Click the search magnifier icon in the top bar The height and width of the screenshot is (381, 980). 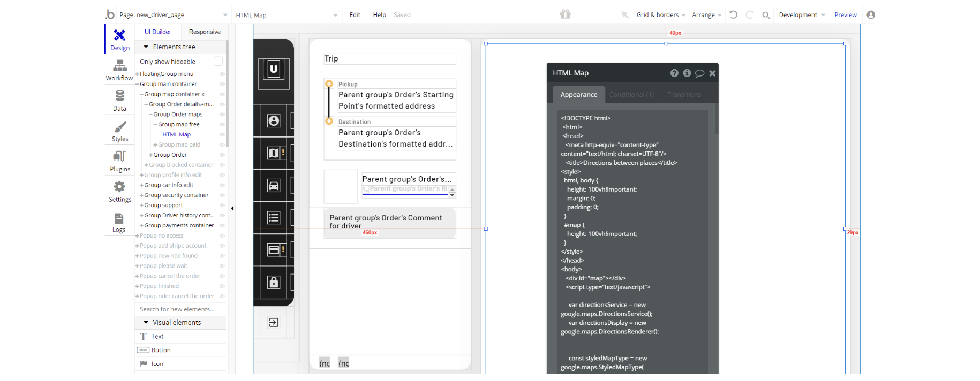tap(766, 15)
